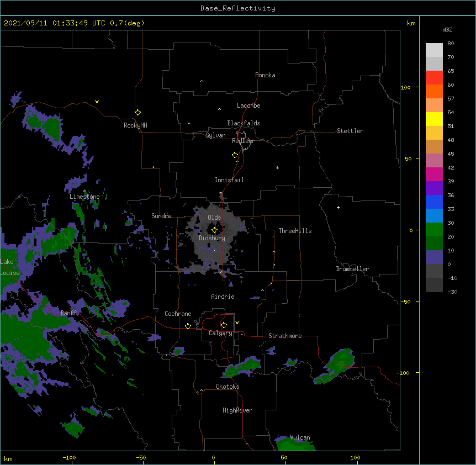The height and width of the screenshot is (465, 476).
Task: Select the Sylvan label on the map
Action: (215, 135)
